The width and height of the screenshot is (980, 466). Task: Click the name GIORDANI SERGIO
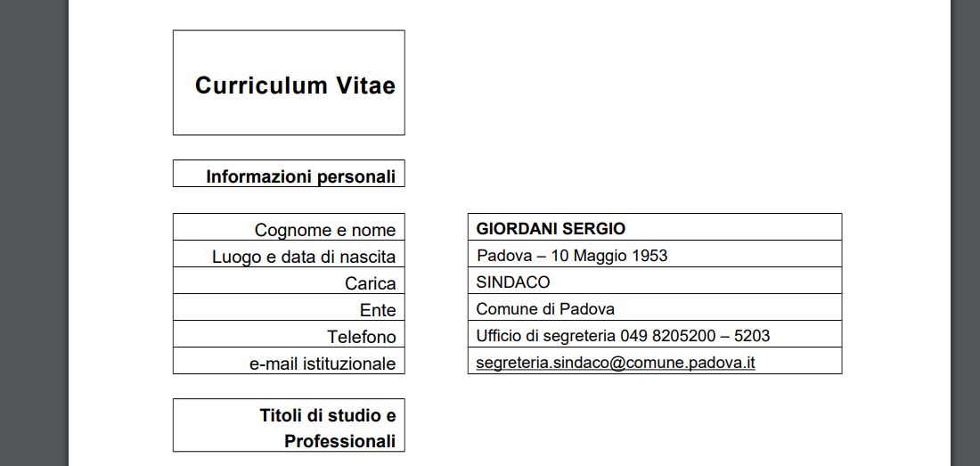[x=551, y=229]
